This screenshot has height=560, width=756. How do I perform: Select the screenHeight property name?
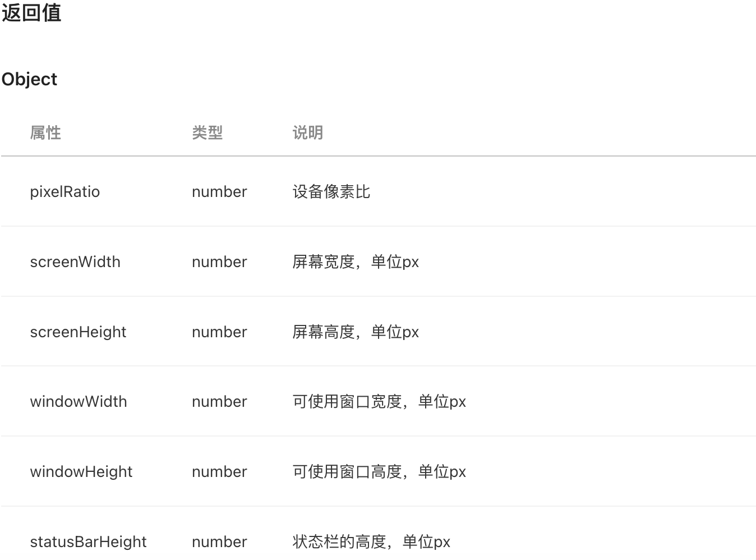point(78,332)
